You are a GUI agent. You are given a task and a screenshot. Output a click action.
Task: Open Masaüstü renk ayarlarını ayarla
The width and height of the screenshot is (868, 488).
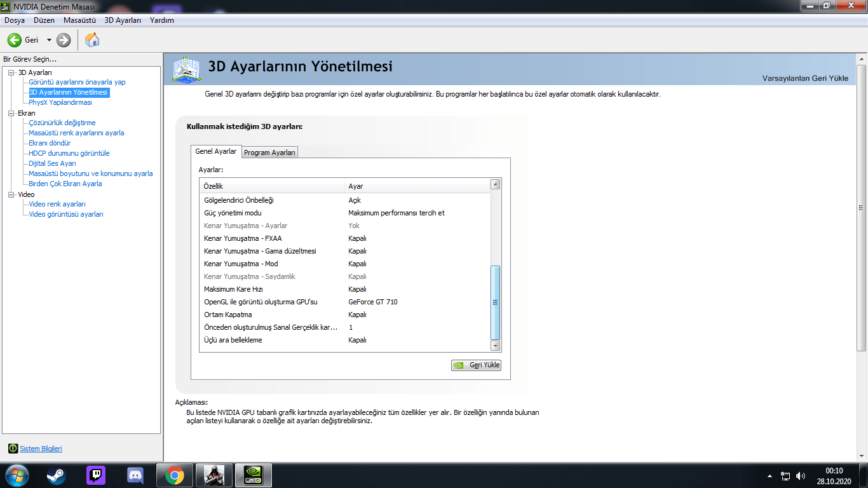click(x=76, y=133)
